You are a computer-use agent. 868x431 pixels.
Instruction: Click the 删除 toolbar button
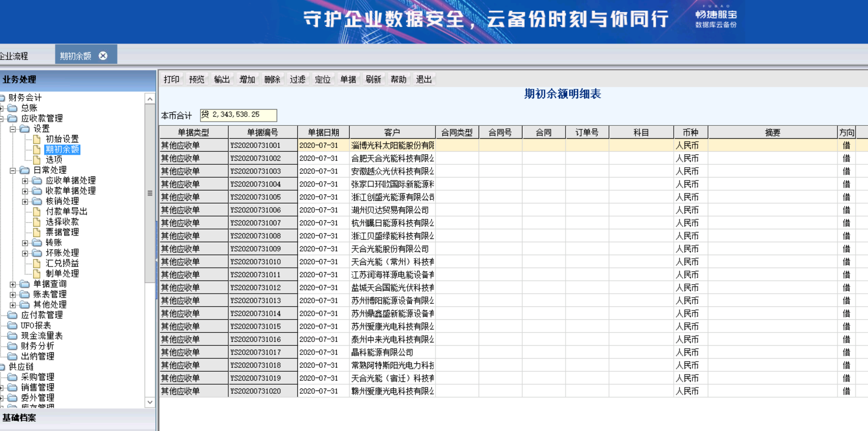pyautogui.click(x=272, y=79)
